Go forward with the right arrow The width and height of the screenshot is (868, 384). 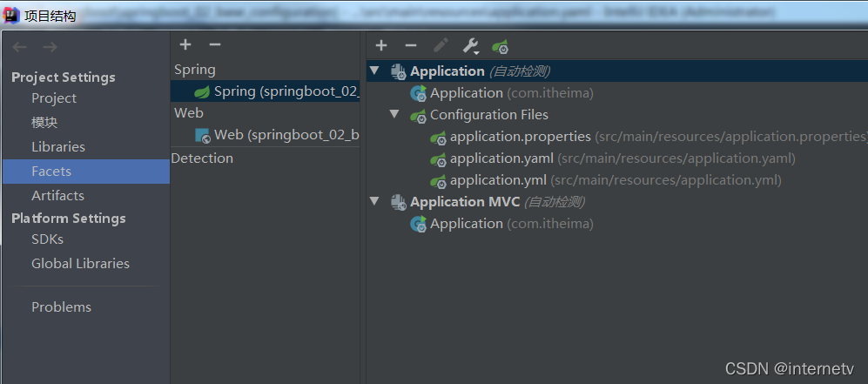pos(50,47)
